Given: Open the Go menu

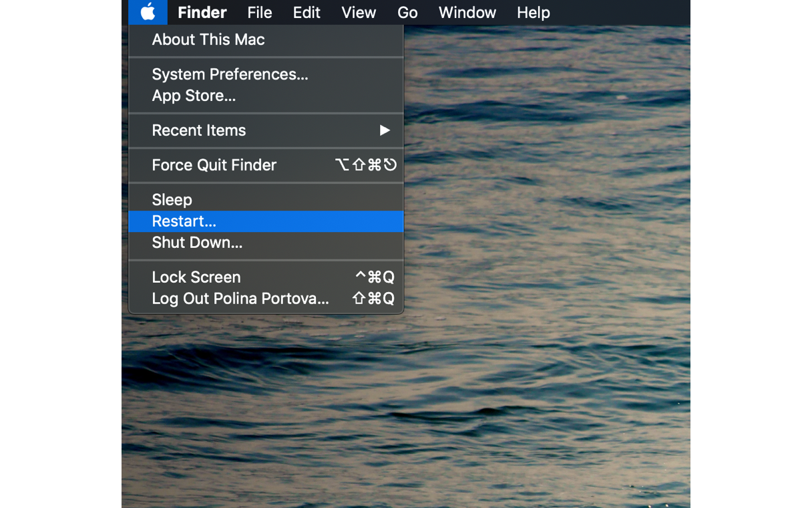Looking at the screenshot, I should pos(407,12).
